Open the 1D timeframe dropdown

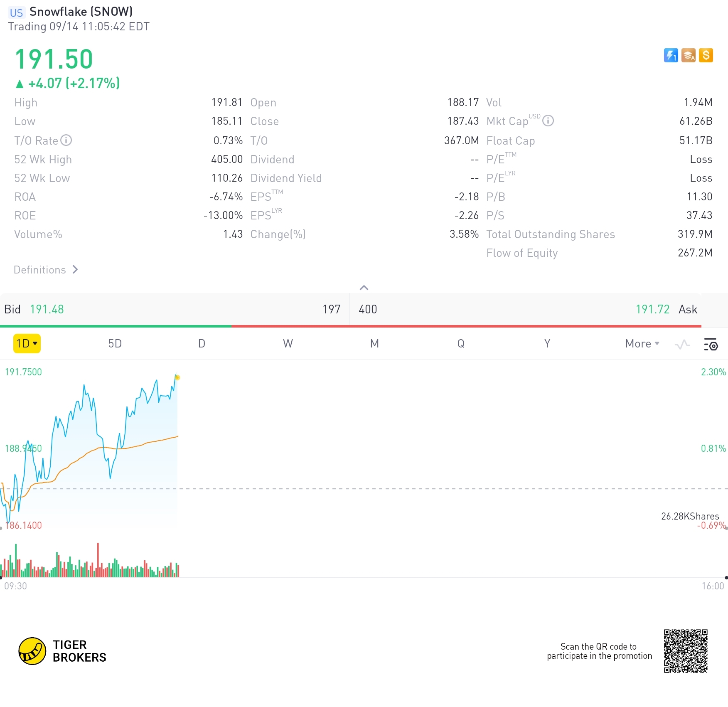(x=27, y=344)
